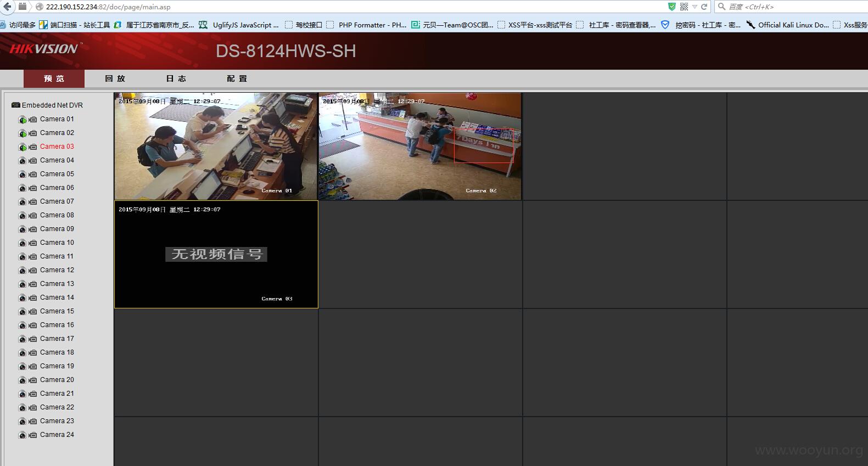This screenshot has width=868, height=466.
Task: Open the 端口扫描 - 站长工具 bookmark
Action: (x=75, y=25)
